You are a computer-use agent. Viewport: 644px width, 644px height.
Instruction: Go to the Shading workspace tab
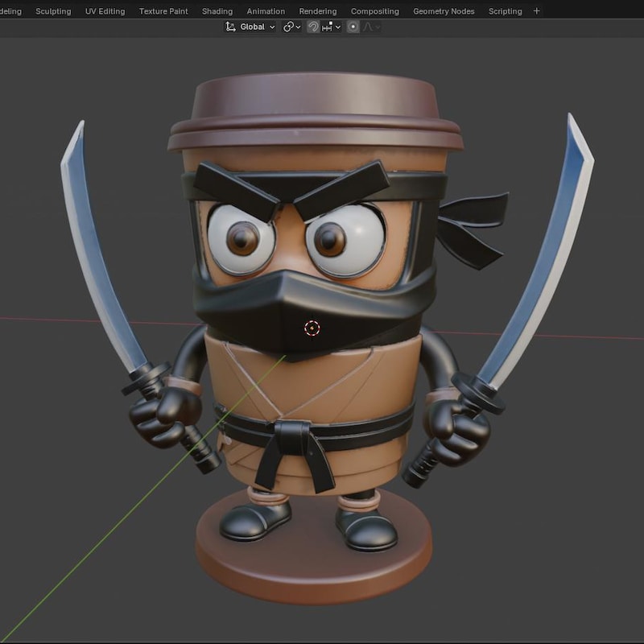click(x=217, y=11)
